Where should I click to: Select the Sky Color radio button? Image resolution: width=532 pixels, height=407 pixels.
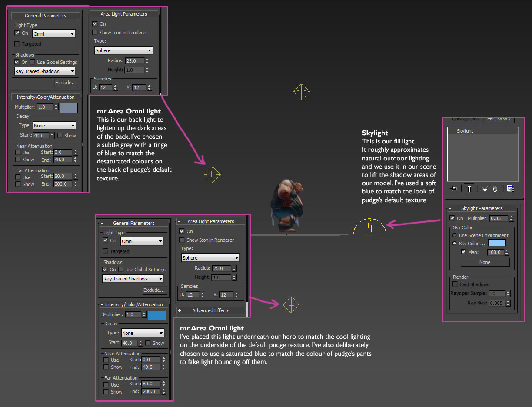coord(455,244)
